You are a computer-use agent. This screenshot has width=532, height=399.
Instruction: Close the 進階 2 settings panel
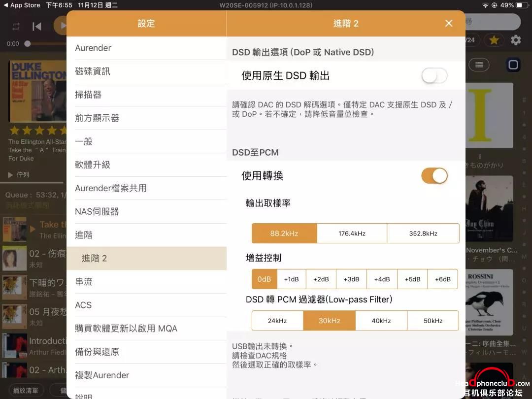pyautogui.click(x=449, y=23)
